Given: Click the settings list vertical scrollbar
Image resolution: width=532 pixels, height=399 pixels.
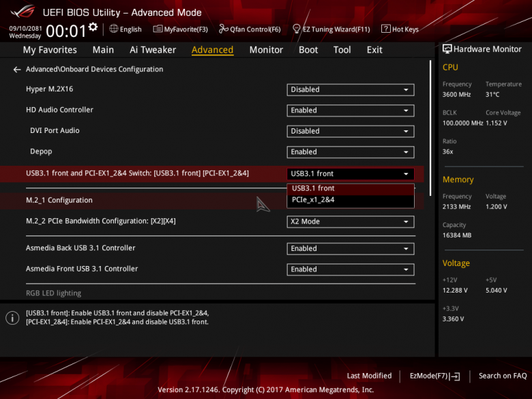Looking at the screenshot, I should 430,128.
